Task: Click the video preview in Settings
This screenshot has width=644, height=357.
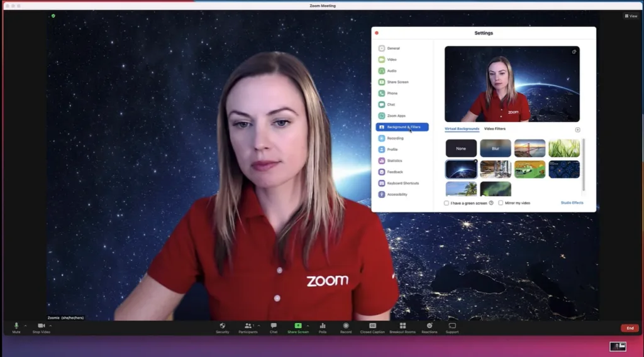Action: coord(512,84)
